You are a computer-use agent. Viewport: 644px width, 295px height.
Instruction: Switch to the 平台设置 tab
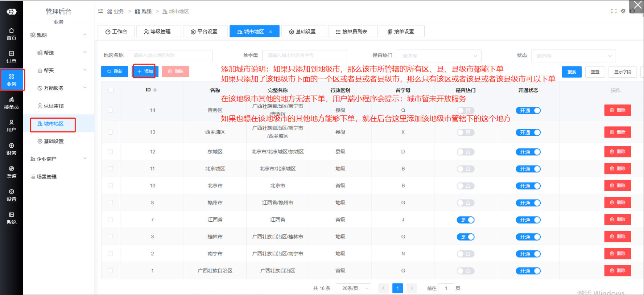pyautogui.click(x=205, y=32)
